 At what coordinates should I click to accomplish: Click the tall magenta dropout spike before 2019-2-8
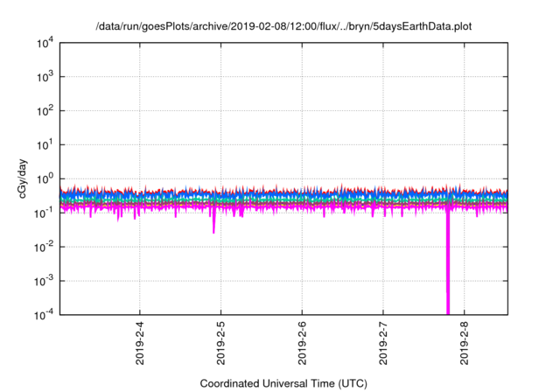pyautogui.click(x=448, y=262)
